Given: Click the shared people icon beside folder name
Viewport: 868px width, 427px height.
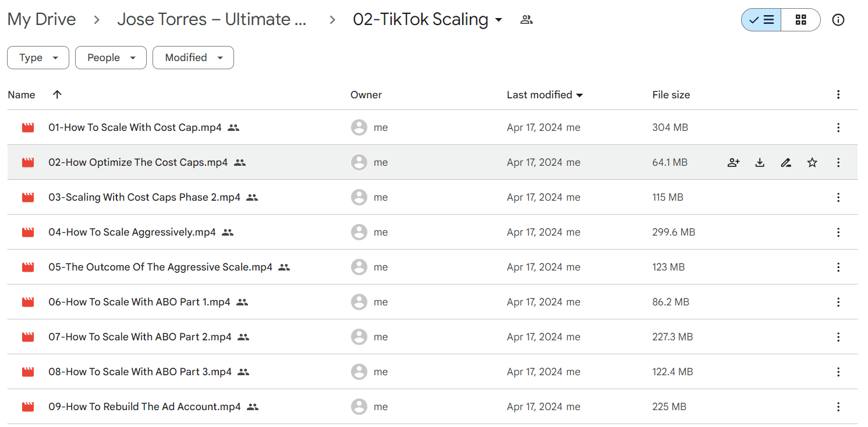Looking at the screenshot, I should (526, 20).
